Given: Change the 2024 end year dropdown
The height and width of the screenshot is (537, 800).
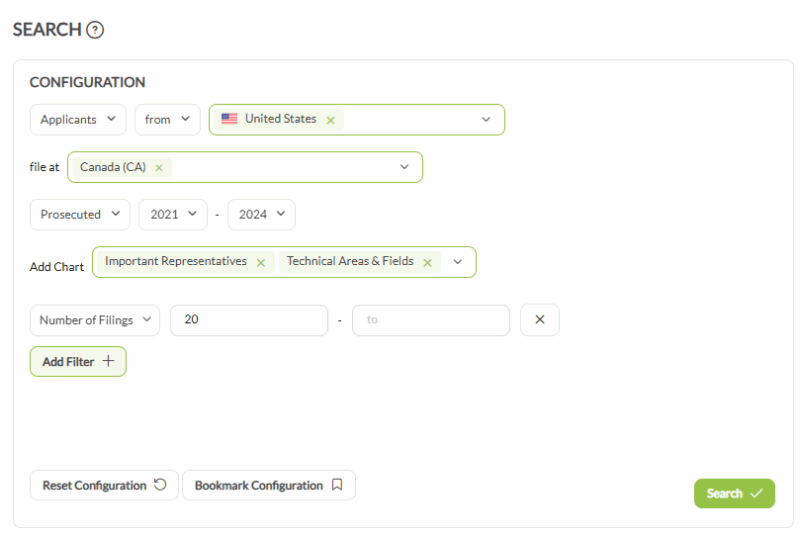Looking at the screenshot, I should (261, 214).
